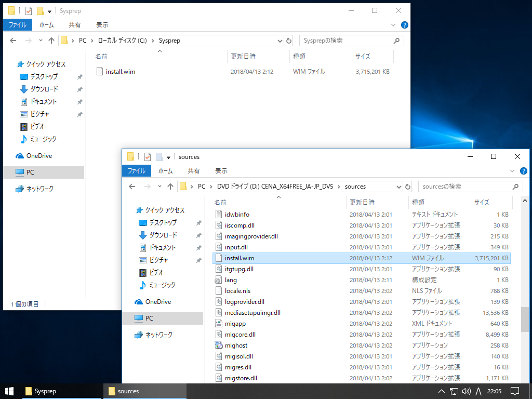Select imagingprovider.dll file icon
532x399 pixels.
click(219, 236)
